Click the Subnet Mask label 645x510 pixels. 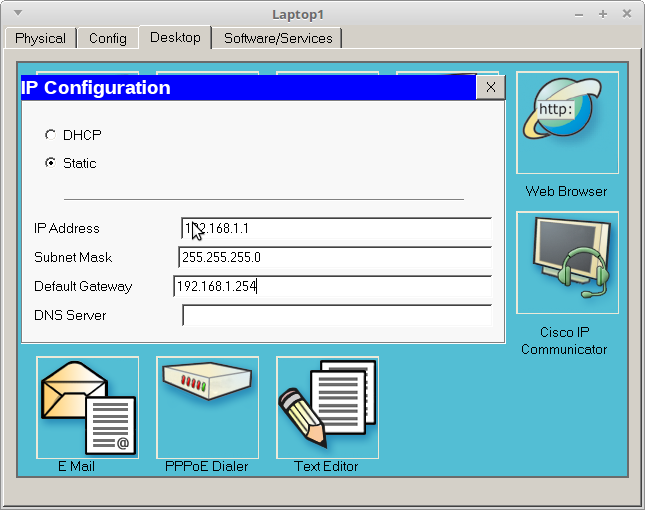click(73, 257)
